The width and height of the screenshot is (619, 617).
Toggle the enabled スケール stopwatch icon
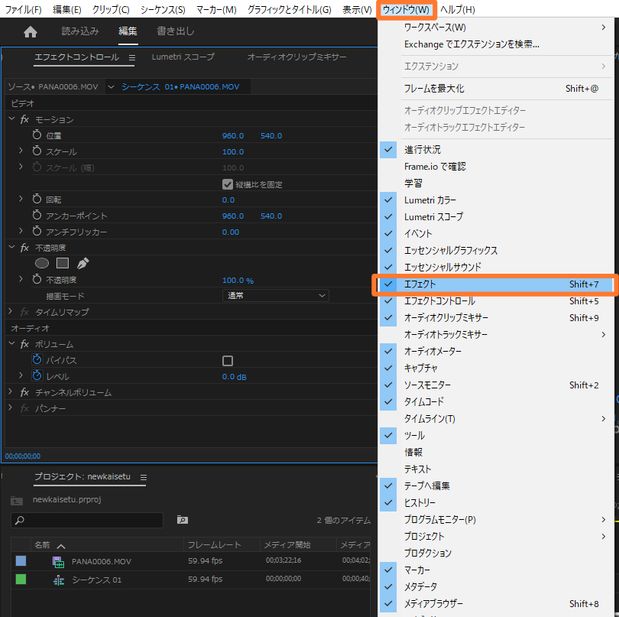tap(37, 151)
